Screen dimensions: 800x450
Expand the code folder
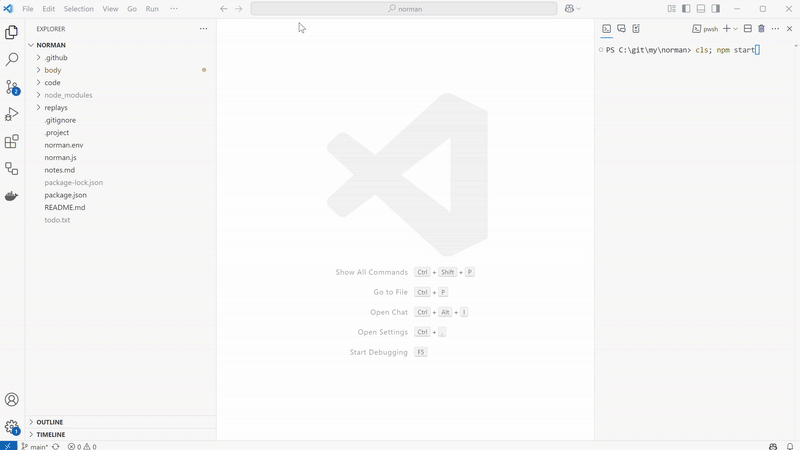[x=120, y=83]
